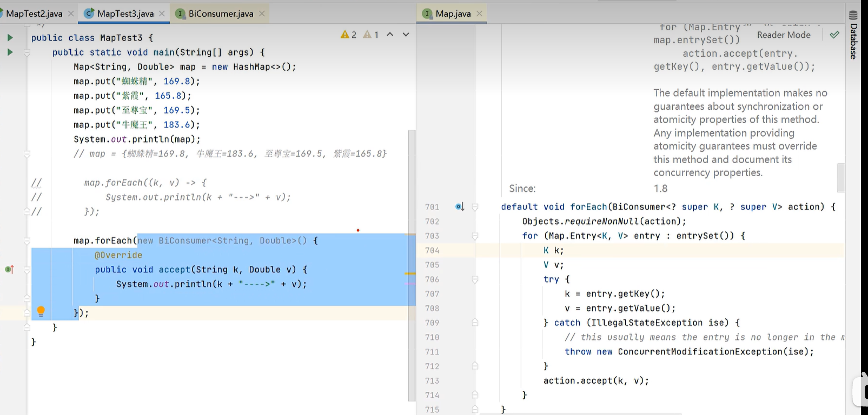This screenshot has height=415, width=868.
Task: Collapse the accept method fold marker
Action: click(x=27, y=270)
